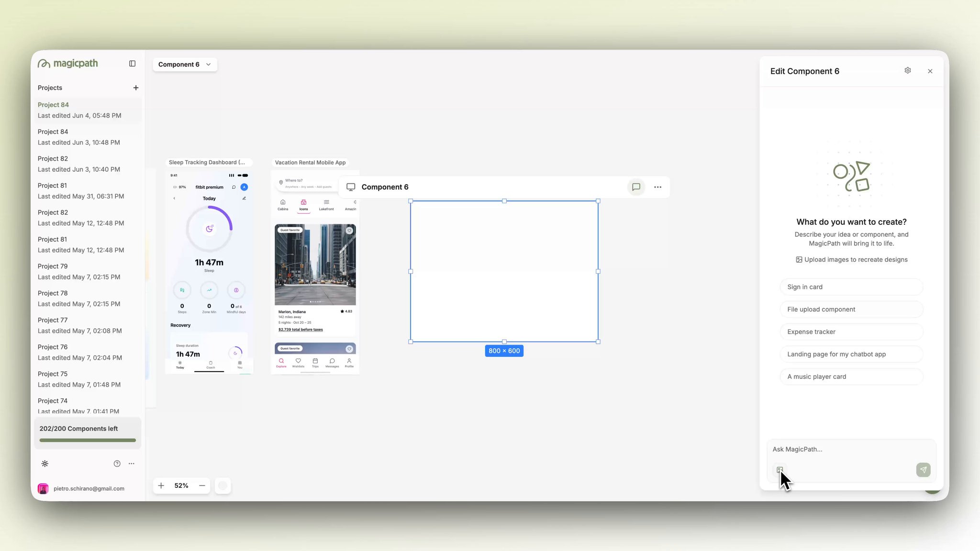Click Upload images to recreate designs
The height and width of the screenshot is (551, 980).
(851, 260)
